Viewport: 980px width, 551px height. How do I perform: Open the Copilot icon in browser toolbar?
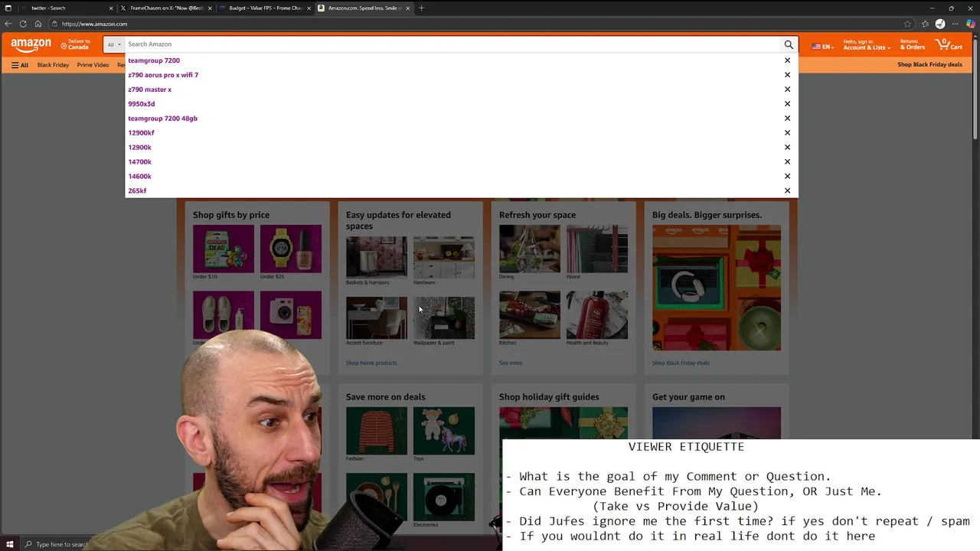[x=971, y=24]
